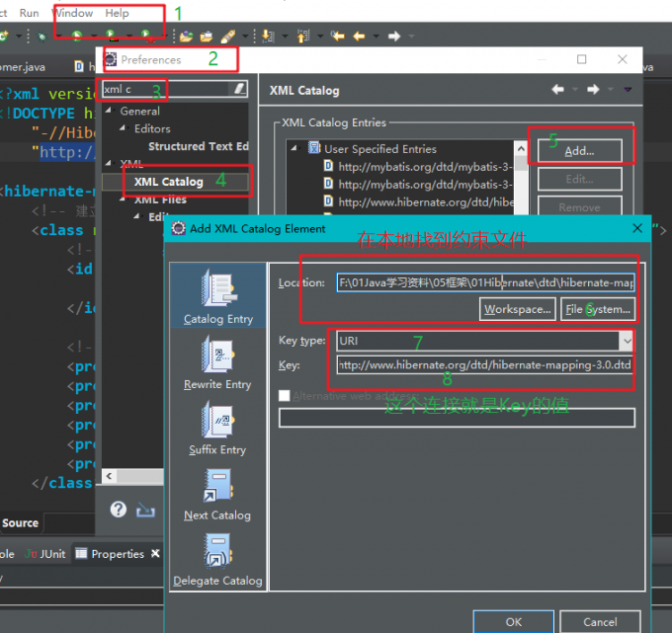Screen dimensions: 672x633
Task: Select Suffix Entry type icon
Action: point(218,420)
